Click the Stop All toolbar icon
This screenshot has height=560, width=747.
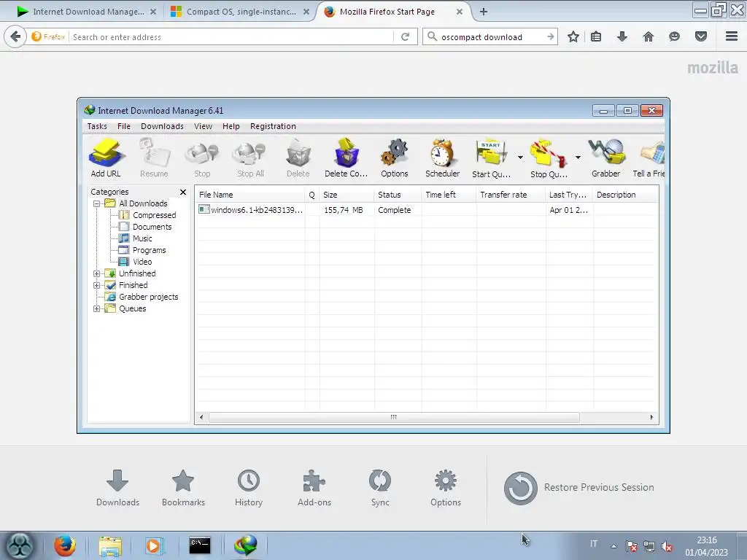251,158
